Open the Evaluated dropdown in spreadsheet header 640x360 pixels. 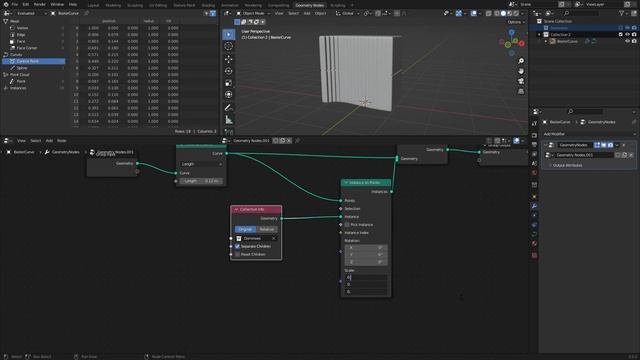31,13
